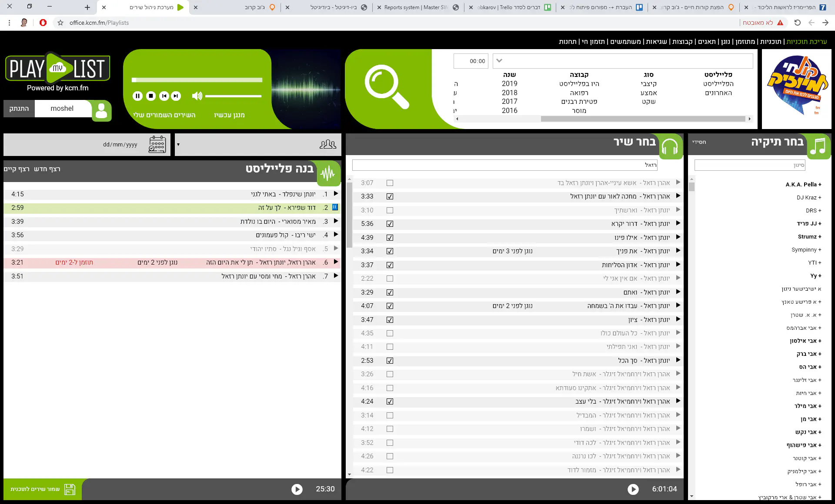Screen dimensions: 835x504
Task: Click the save songs floppy disk icon
Action: click(70, 489)
